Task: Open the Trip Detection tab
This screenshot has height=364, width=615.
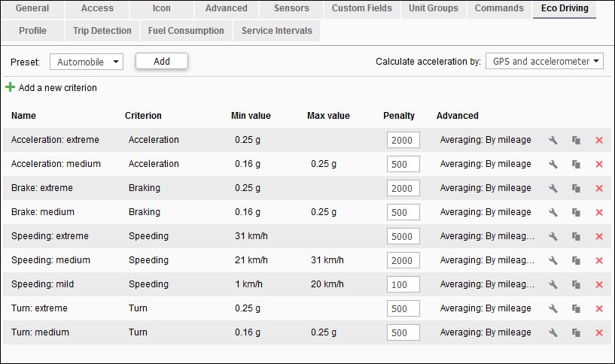Action: [x=102, y=31]
